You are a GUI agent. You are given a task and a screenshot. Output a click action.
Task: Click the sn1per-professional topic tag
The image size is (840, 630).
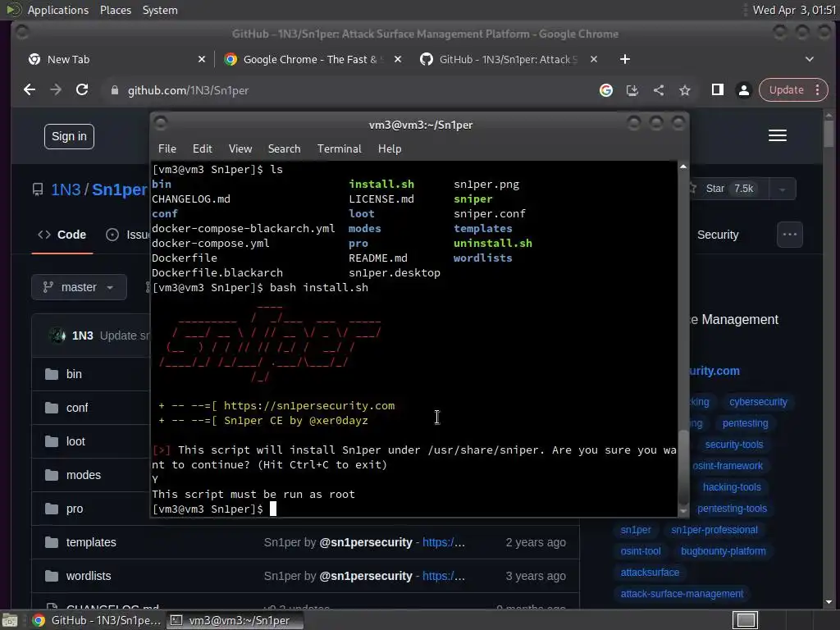coord(714,530)
